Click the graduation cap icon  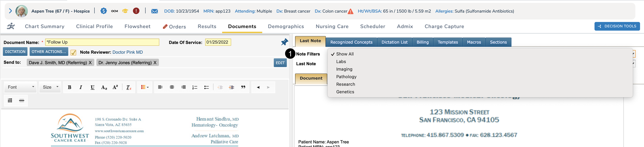pos(125,11)
